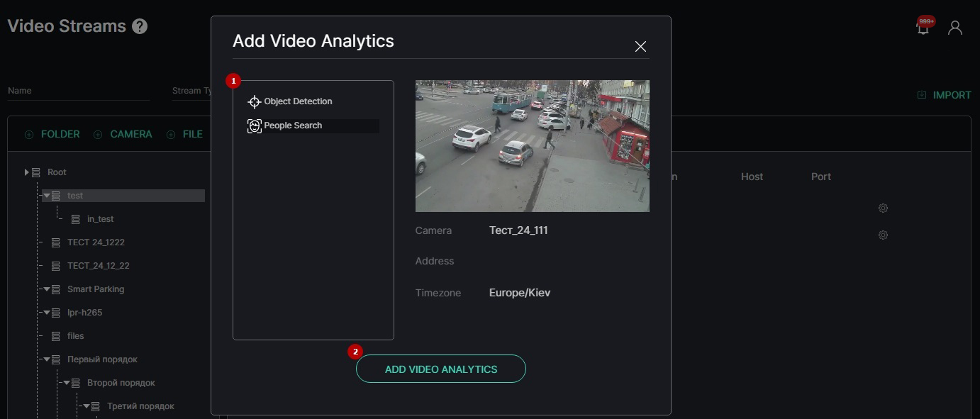Select the Первый порядок folder
Viewport: 980px width, 419px height.
(102, 359)
